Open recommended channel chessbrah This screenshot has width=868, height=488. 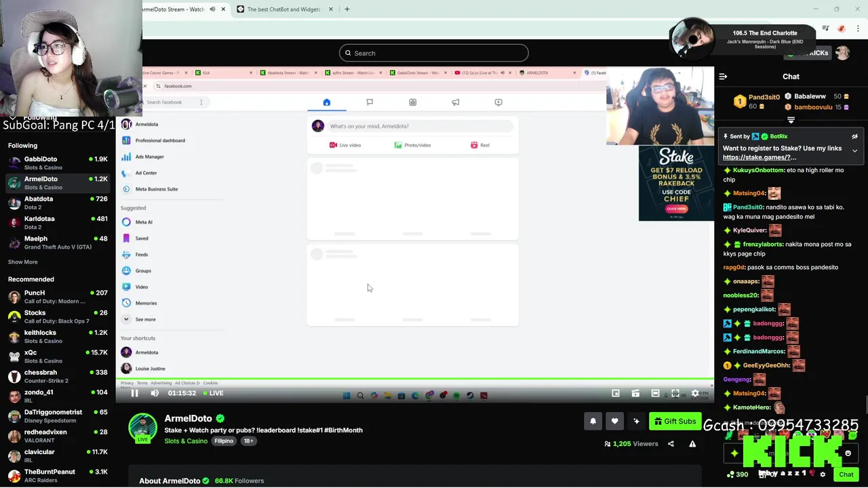coord(58,376)
